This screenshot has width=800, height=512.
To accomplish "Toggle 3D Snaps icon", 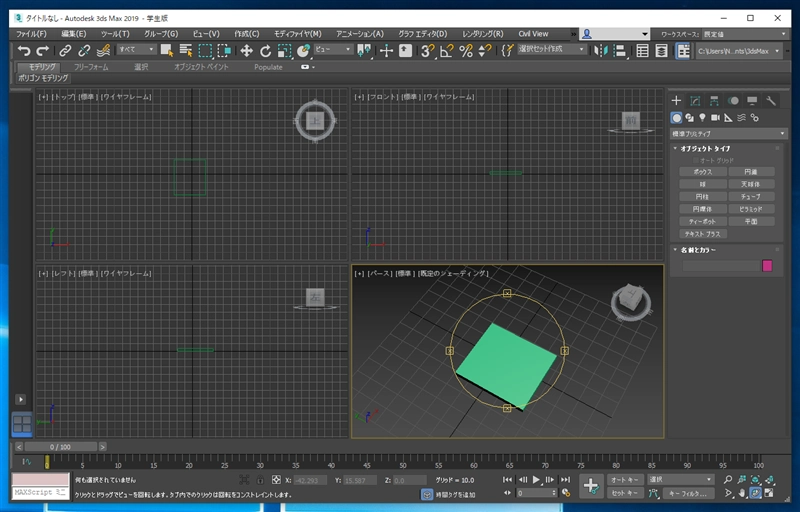I will pyautogui.click(x=428, y=50).
